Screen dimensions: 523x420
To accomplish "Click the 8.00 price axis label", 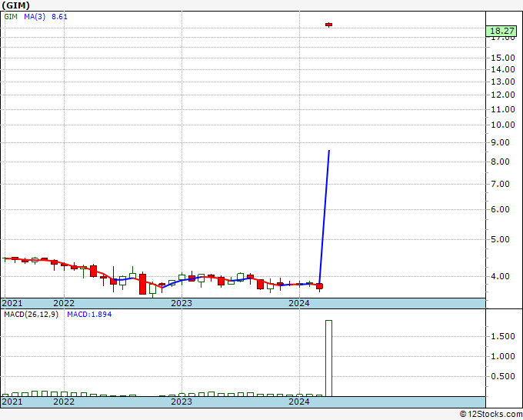I will pyautogui.click(x=501, y=162).
